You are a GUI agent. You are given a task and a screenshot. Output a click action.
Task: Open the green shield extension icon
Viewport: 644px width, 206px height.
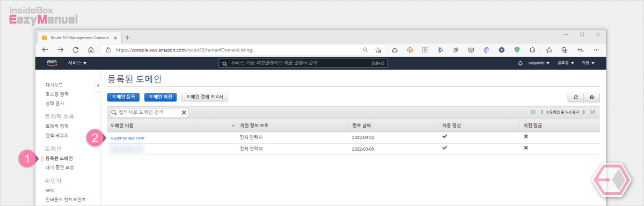[x=517, y=49]
